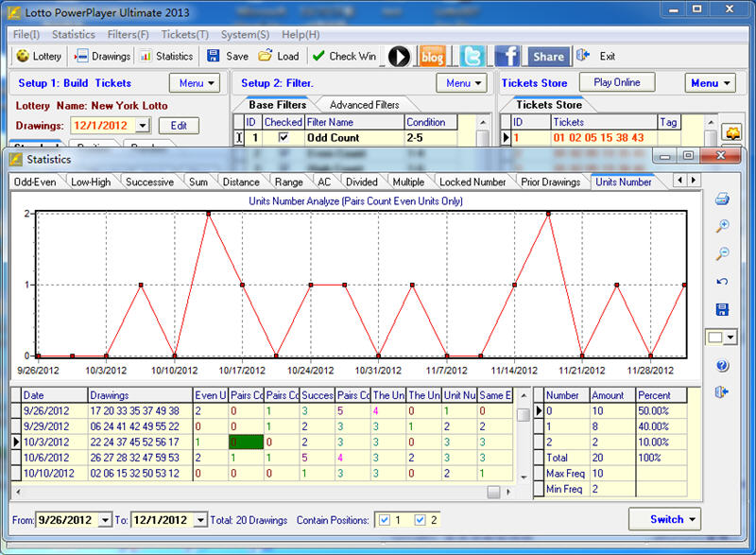Expand the From date dropdown

tap(106, 520)
